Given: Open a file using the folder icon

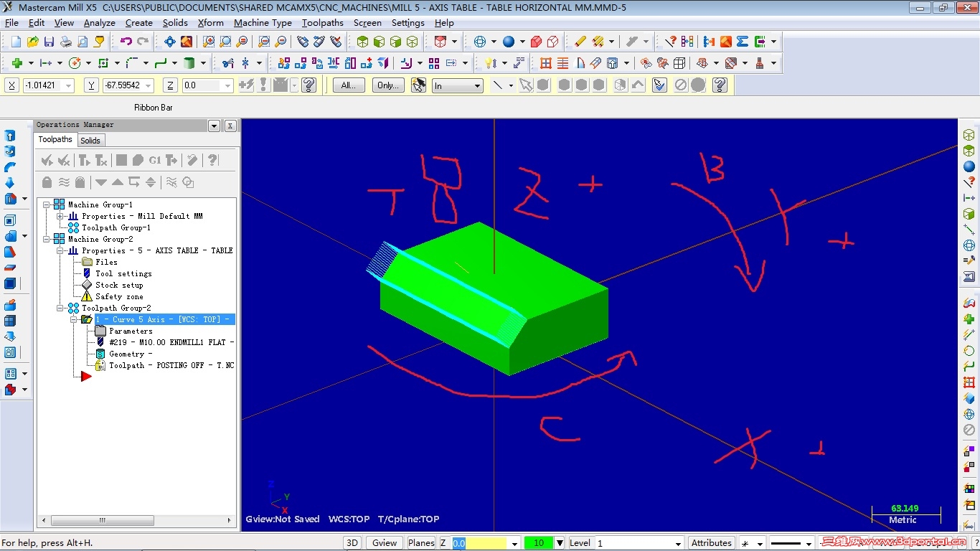Looking at the screenshot, I should click(x=32, y=42).
